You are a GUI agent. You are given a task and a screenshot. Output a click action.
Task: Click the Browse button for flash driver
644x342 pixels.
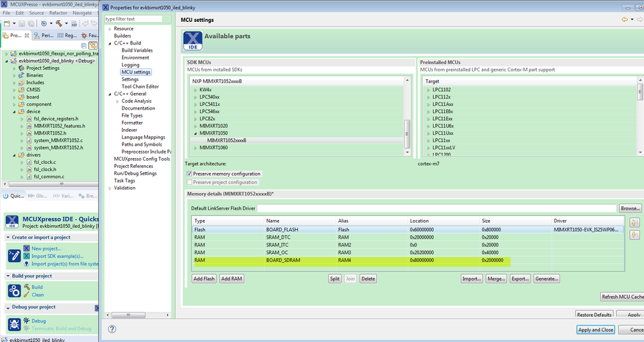coord(630,208)
